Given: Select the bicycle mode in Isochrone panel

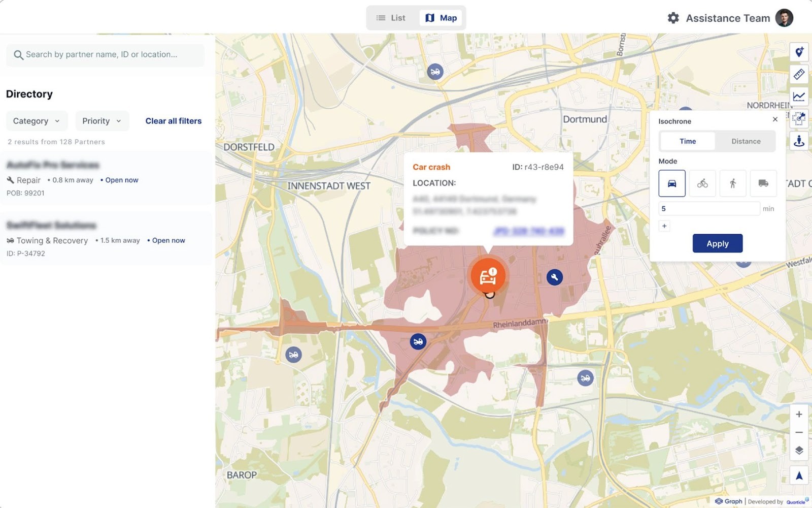Looking at the screenshot, I should (702, 183).
